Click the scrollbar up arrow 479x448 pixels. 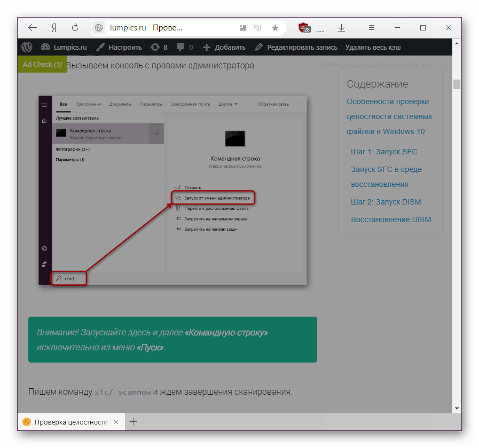point(457,43)
